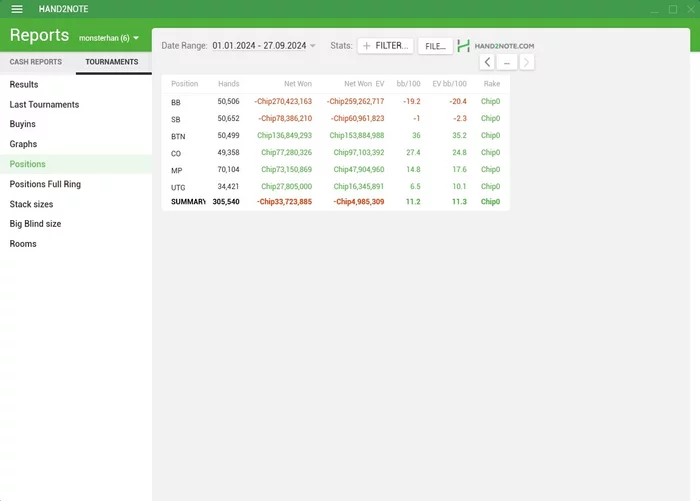Click the FILE... button
Viewport: 700px width, 501px height.
coord(435,46)
